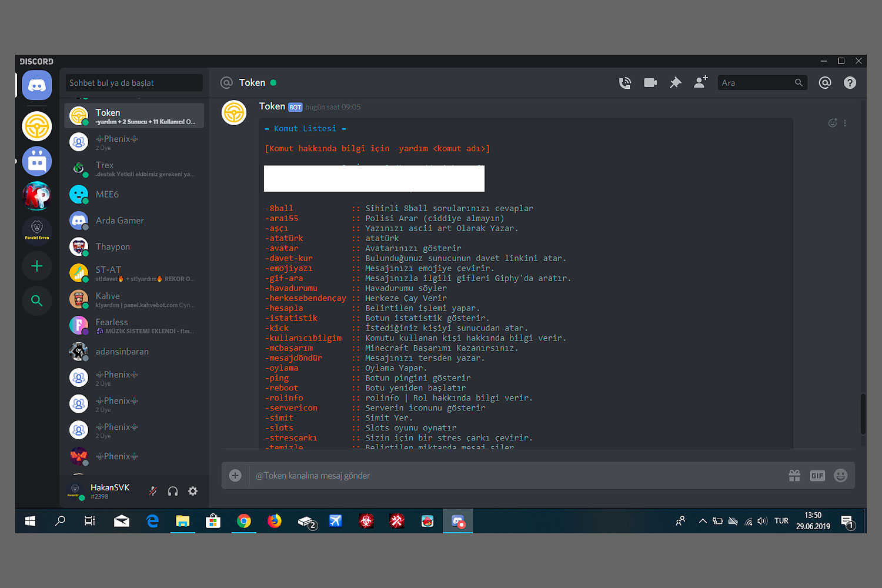Open the GIF picker

click(817, 476)
